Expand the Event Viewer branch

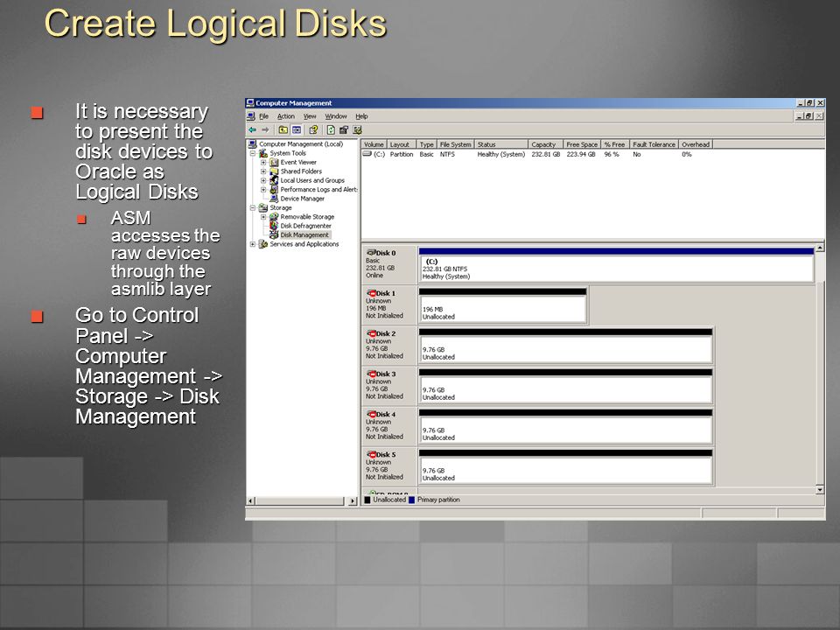pos(263,163)
